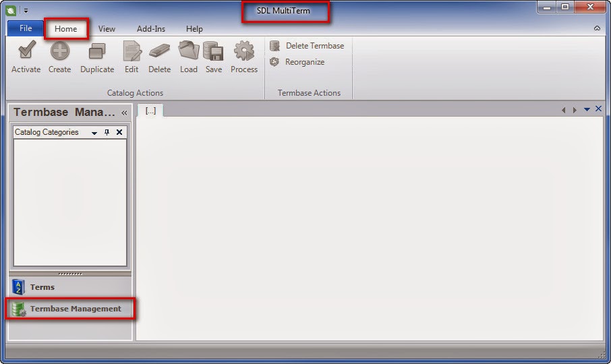Open the File menu
The image size is (611, 364).
tap(26, 28)
